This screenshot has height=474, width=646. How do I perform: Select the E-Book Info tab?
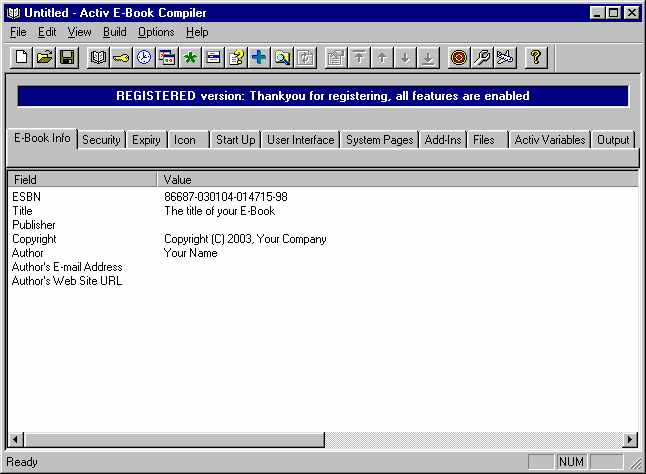point(42,138)
